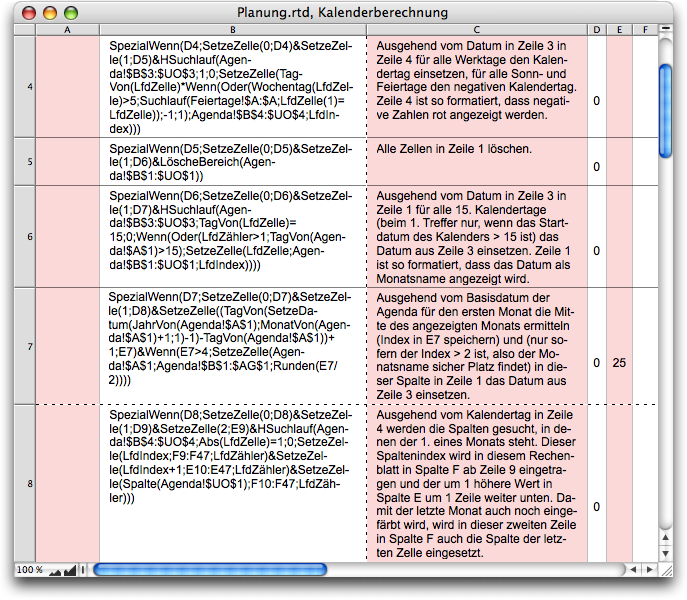Image resolution: width=687 pixels, height=600 pixels.
Task: Select column C header
Action: pyautogui.click(x=476, y=31)
